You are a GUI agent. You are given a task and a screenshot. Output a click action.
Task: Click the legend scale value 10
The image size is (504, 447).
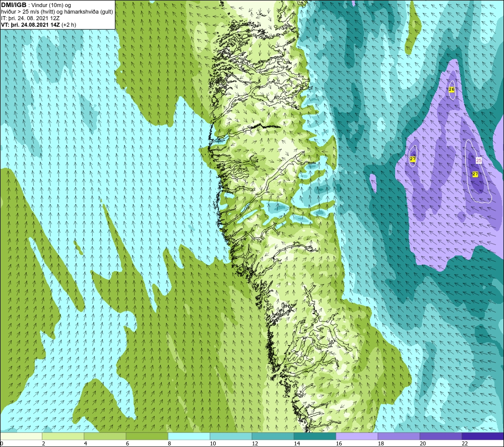213,444
